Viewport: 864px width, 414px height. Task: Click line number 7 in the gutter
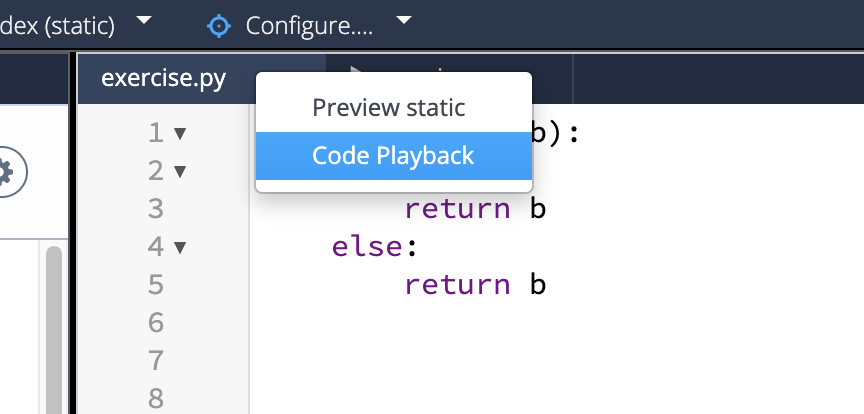point(155,361)
